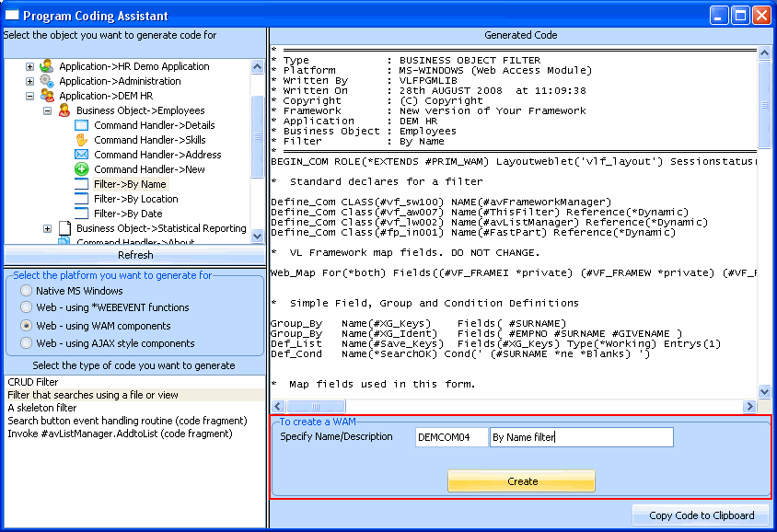Minimize the Program Coding Assistant window
The height and width of the screenshot is (532, 777).
click(718, 16)
